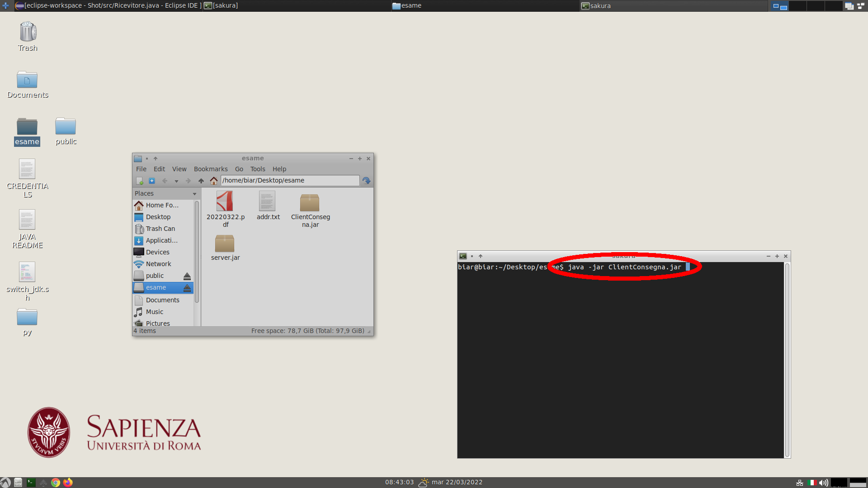Image resolution: width=868 pixels, height=488 pixels.
Task: Click the Go/reload arrow next to path bar
Action: [367, 181]
